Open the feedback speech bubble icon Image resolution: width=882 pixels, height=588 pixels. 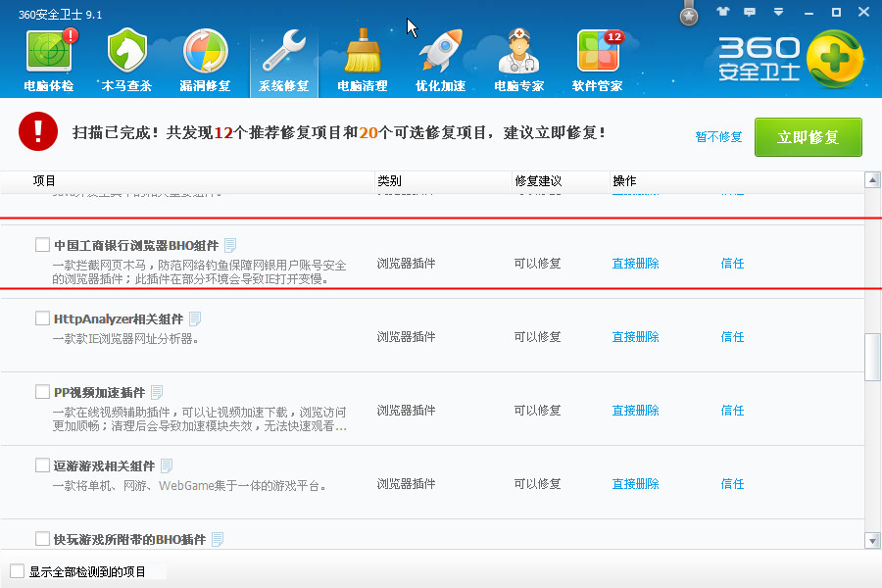click(751, 12)
